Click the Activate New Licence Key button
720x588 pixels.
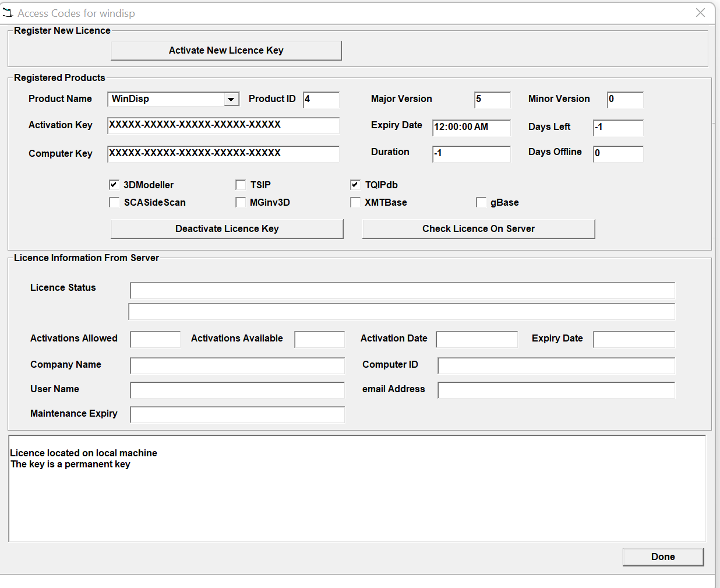point(226,51)
